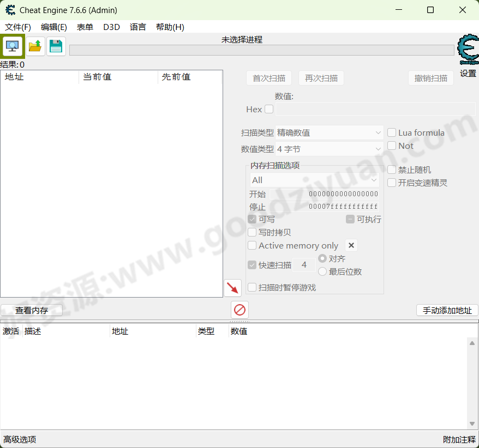Click the 手动添加地址 button
The width and height of the screenshot is (479, 448).
(447, 310)
